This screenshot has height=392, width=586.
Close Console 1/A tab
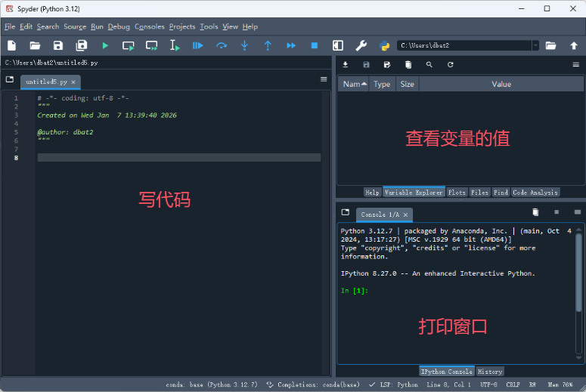pyautogui.click(x=405, y=215)
